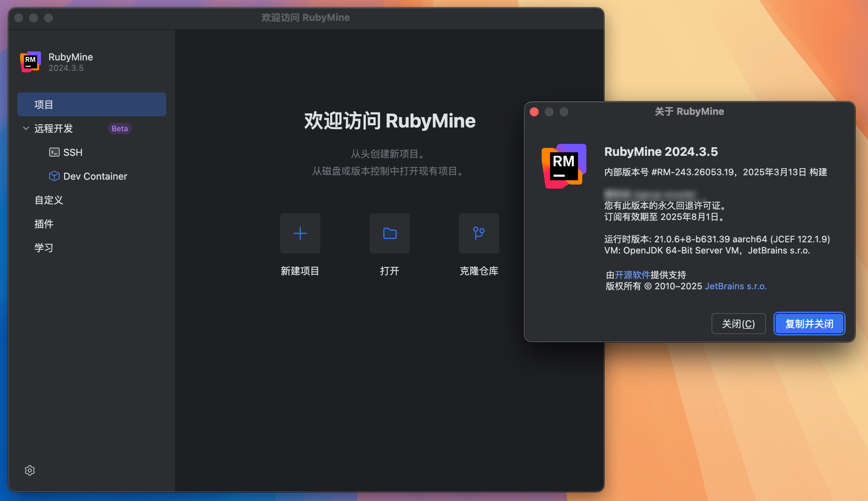Viewport: 868px width, 501px height.
Task: Click the VM: OpenJDK 64-Bit Server VM line
Action: click(x=707, y=250)
